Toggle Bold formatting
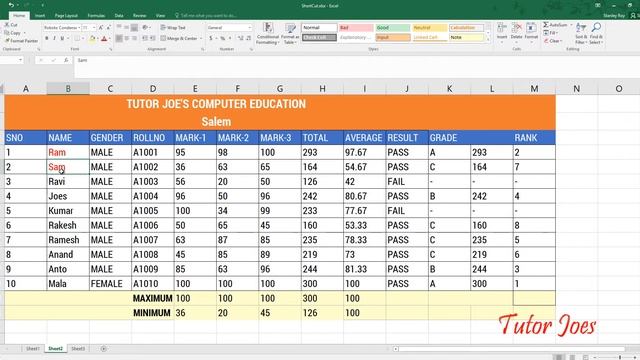640x360 pixels. [x=47, y=38]
